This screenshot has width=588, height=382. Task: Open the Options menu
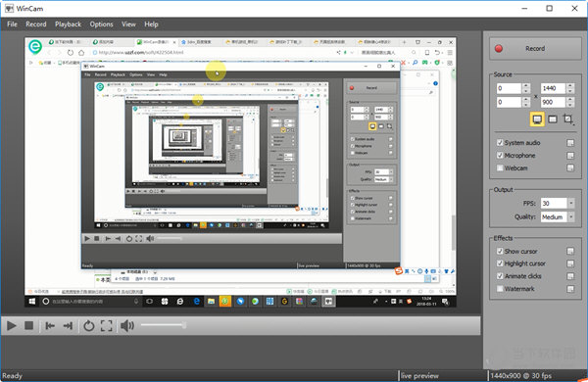[101, 24]
